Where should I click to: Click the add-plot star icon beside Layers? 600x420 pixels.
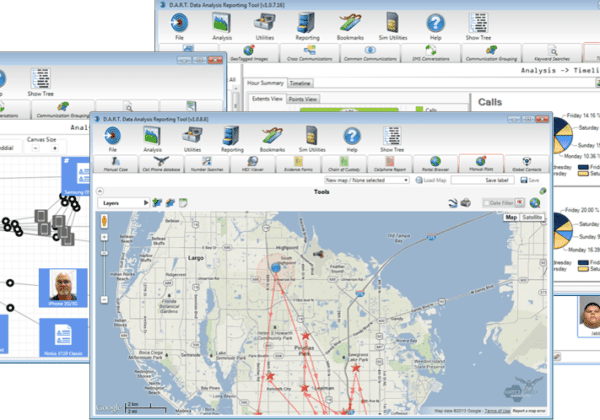157,203
